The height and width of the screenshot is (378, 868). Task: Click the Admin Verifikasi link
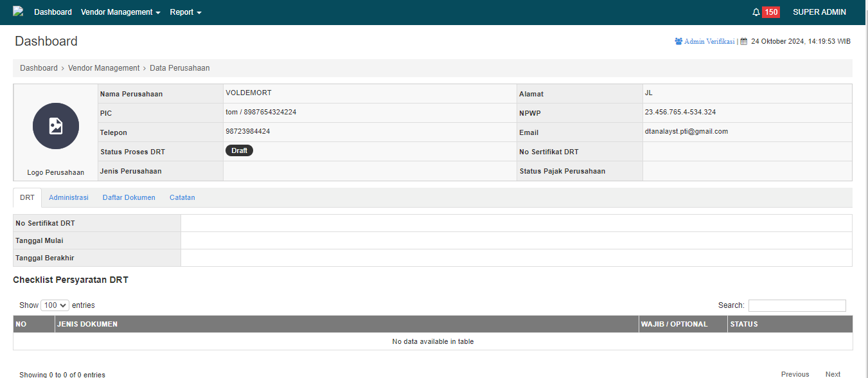(709, 41)
